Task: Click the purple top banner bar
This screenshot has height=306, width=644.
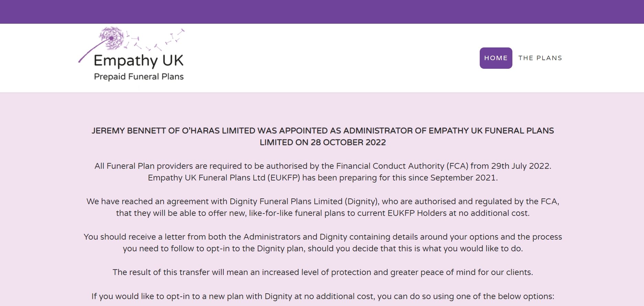Action: (322, 12)
